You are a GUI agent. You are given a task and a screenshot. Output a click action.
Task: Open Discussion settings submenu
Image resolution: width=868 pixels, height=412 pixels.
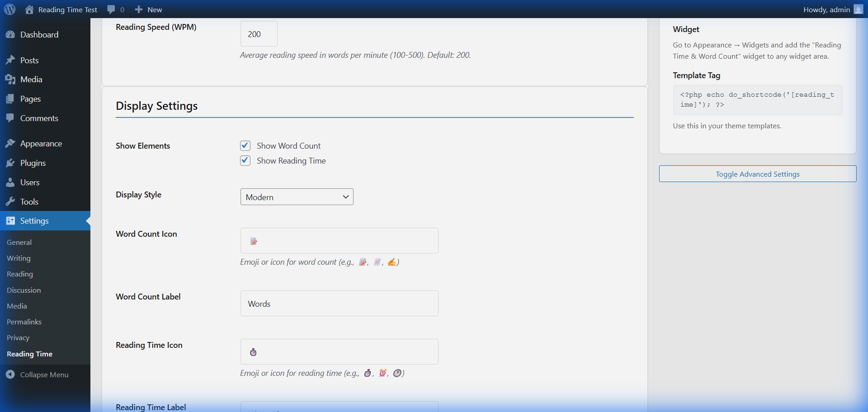point(24,290)
